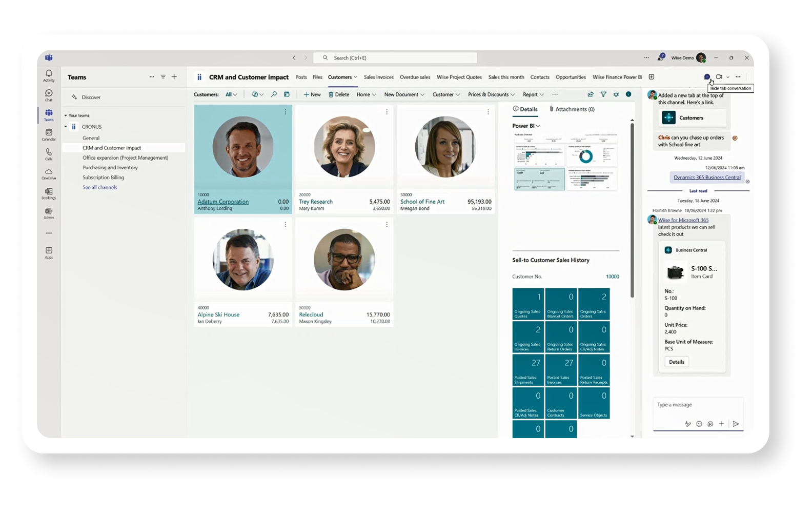This screenshot has width=812, height=513.
Task: Click the format pen icon in message box
Action: coord(688,424)
